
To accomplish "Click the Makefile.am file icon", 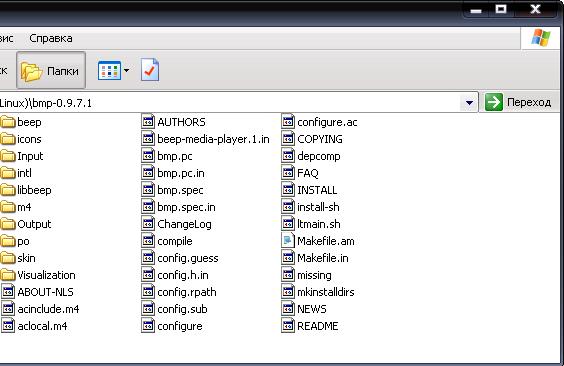I will 287,241.
